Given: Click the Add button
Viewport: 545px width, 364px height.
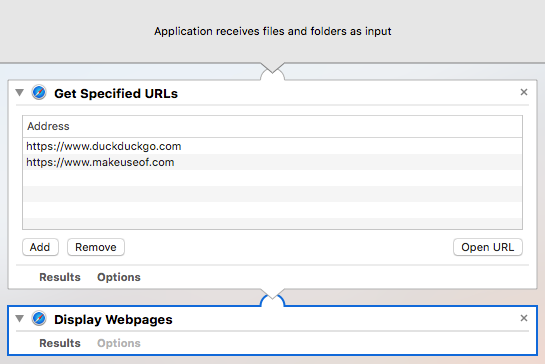Looking at the screenshot, I should click(x=40, y=247).
